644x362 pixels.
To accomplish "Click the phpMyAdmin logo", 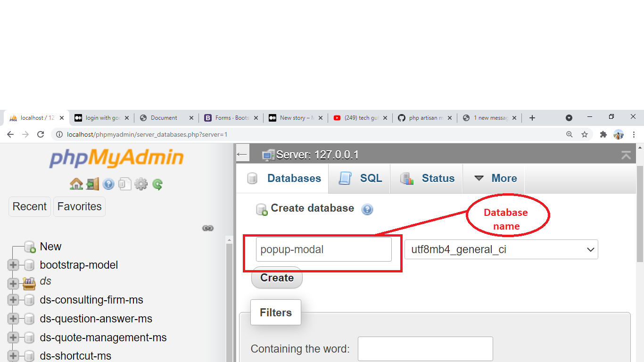I will pos(116,158).
